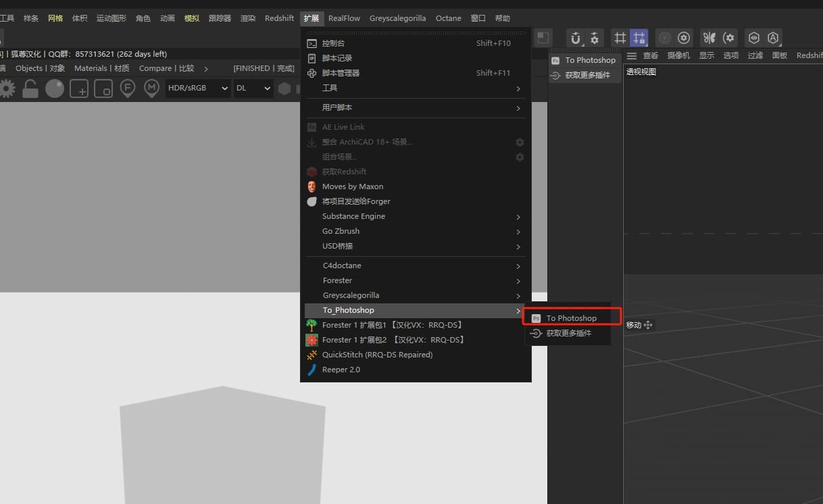
Task: Expand the 用户脚本 submenu
Action: click(x=416, y=107)
